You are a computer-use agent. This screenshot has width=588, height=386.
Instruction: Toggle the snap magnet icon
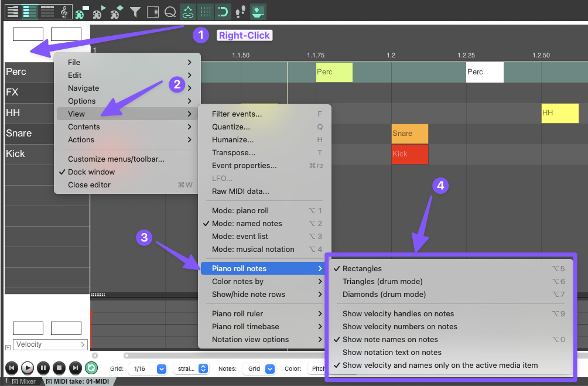pyautogui.click(x=223, y=11)
